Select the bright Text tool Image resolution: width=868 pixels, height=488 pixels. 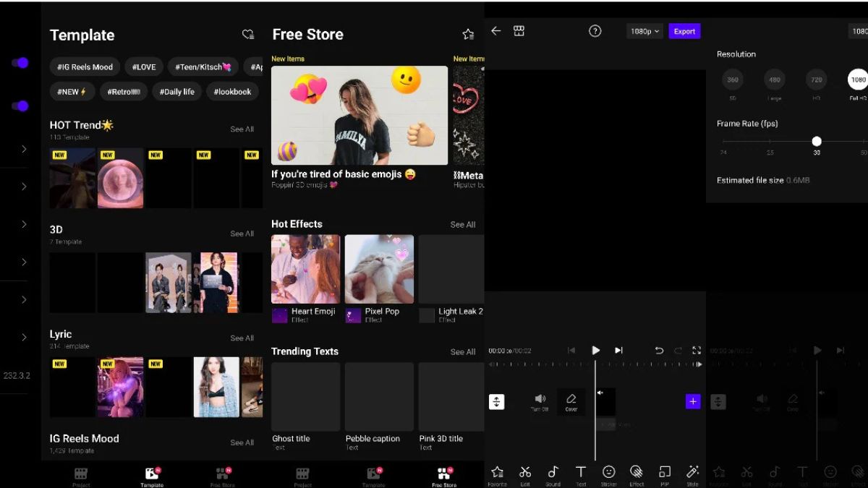coord(581,475)
